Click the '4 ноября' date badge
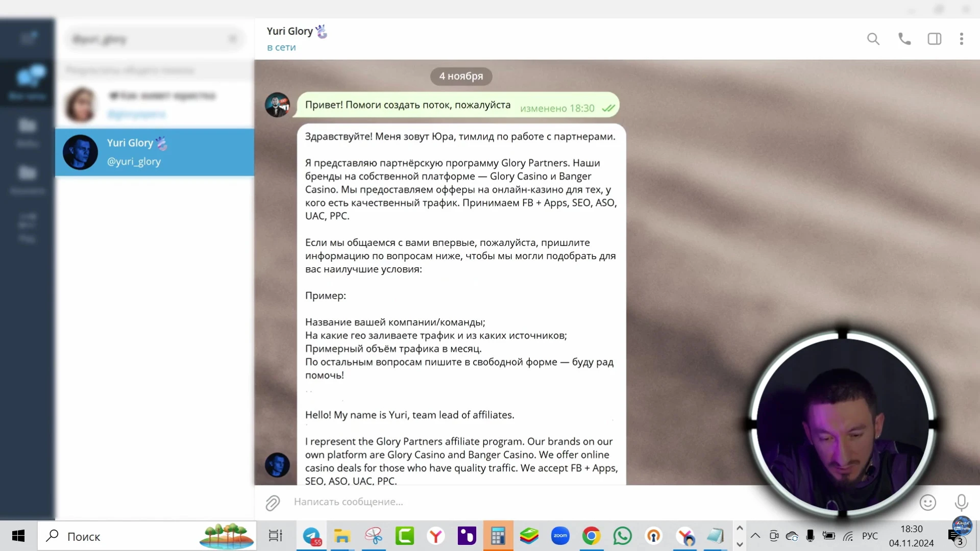980x551 pixels. (x=461, y=76)
